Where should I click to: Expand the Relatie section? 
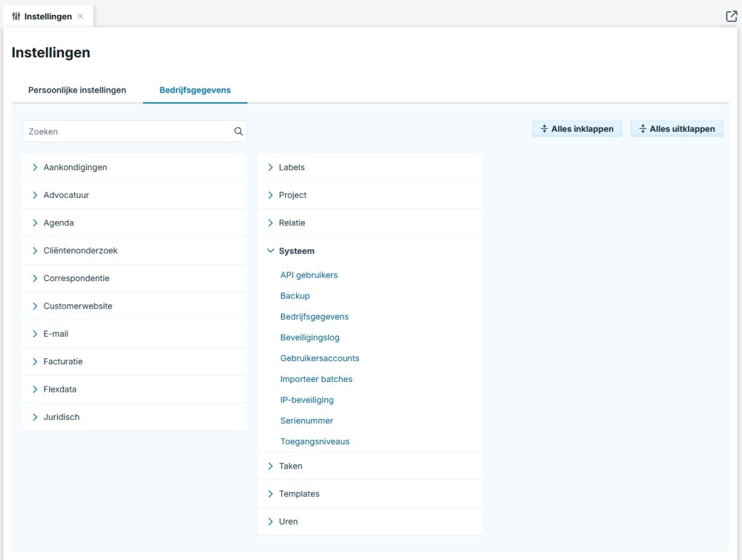pyautogui.click(x=370, y=223)
